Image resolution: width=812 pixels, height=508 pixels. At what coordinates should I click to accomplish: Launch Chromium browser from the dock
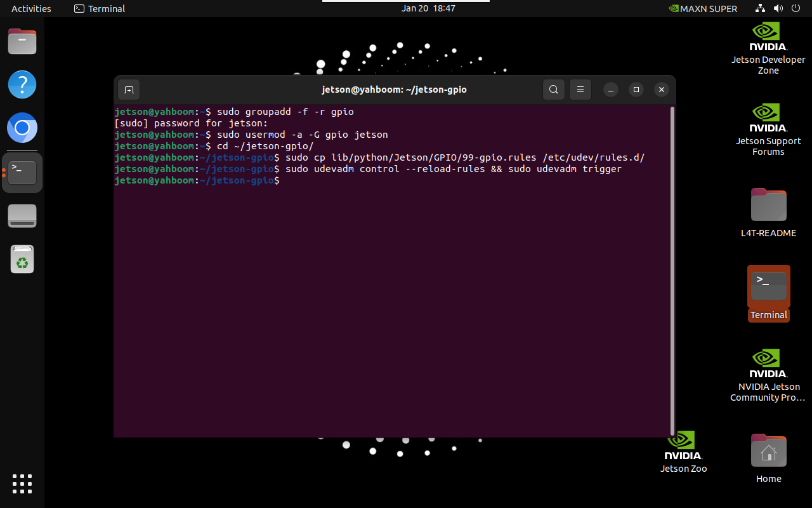pyautogui.click(x=22, y=129)
